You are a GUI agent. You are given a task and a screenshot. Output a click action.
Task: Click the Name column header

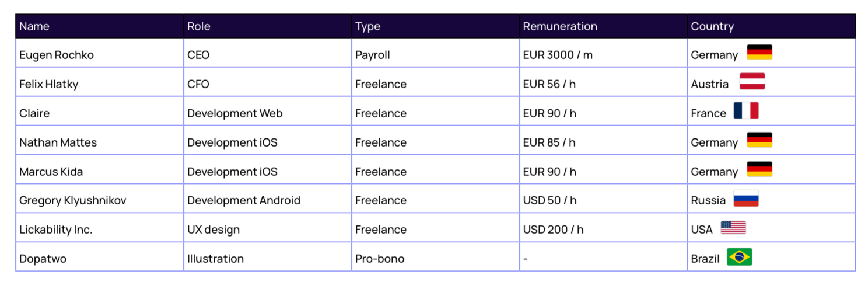click(x=34, y=26)
